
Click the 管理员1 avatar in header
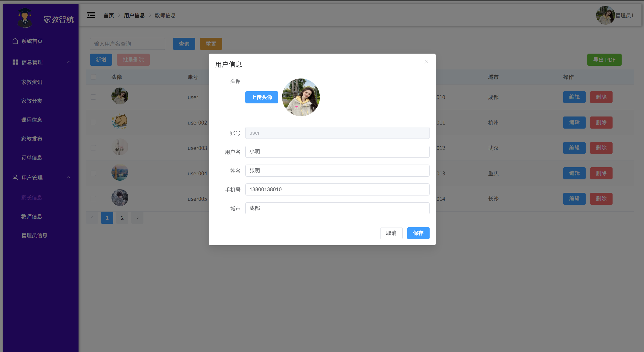605,15
